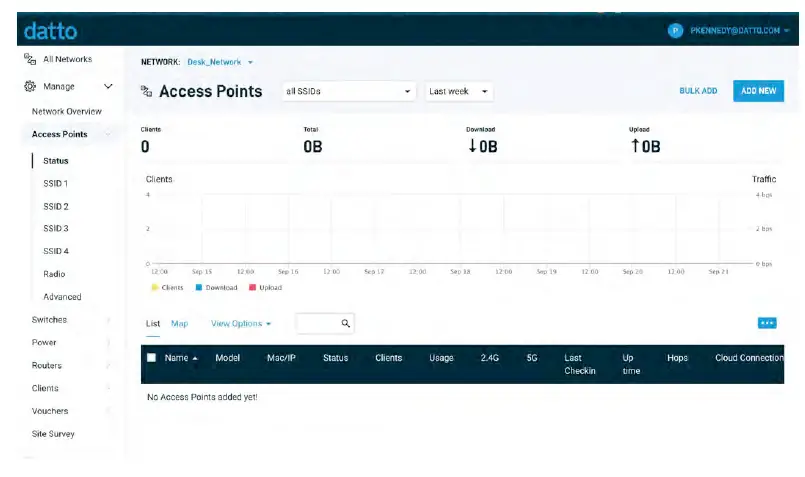
Task: Sort by Name ascending arrow
Action: click(195, 358)
